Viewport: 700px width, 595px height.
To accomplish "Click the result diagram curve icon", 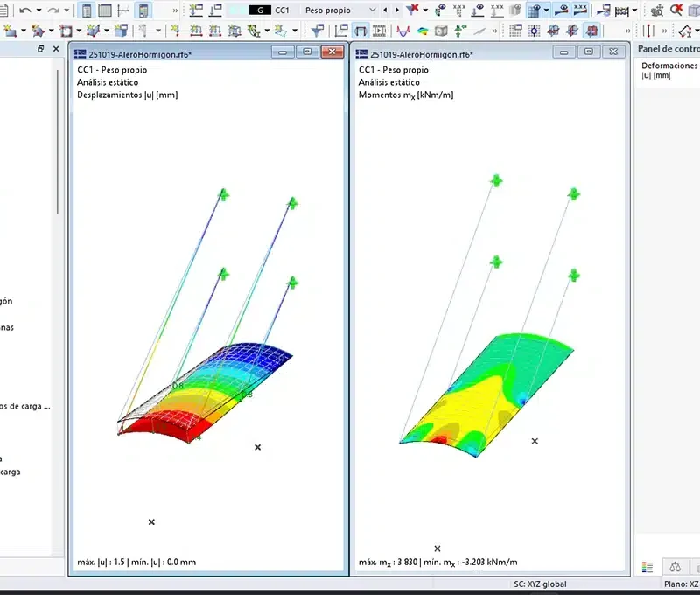I will pos(402,31).
